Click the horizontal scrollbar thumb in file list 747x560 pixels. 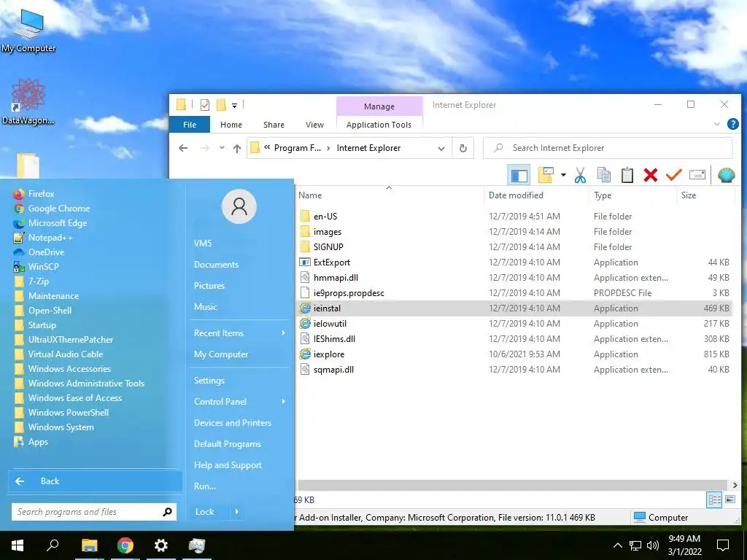[x=513, y=485]
